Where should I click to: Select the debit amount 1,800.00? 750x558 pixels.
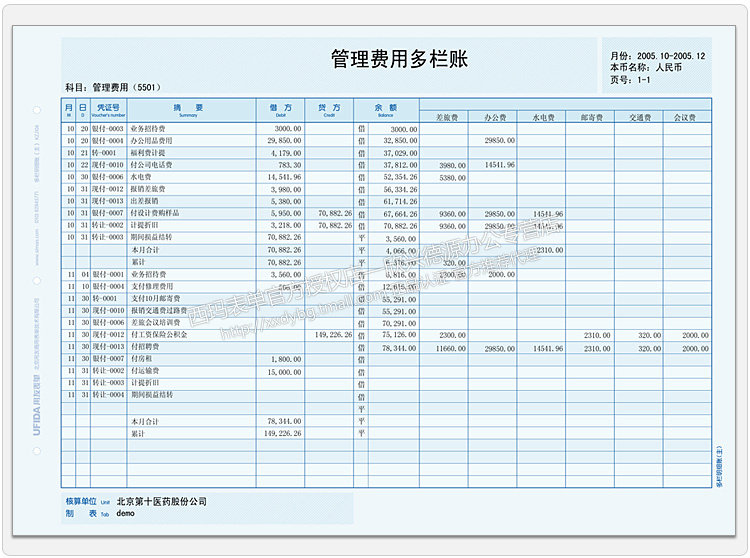pos(286,359)
